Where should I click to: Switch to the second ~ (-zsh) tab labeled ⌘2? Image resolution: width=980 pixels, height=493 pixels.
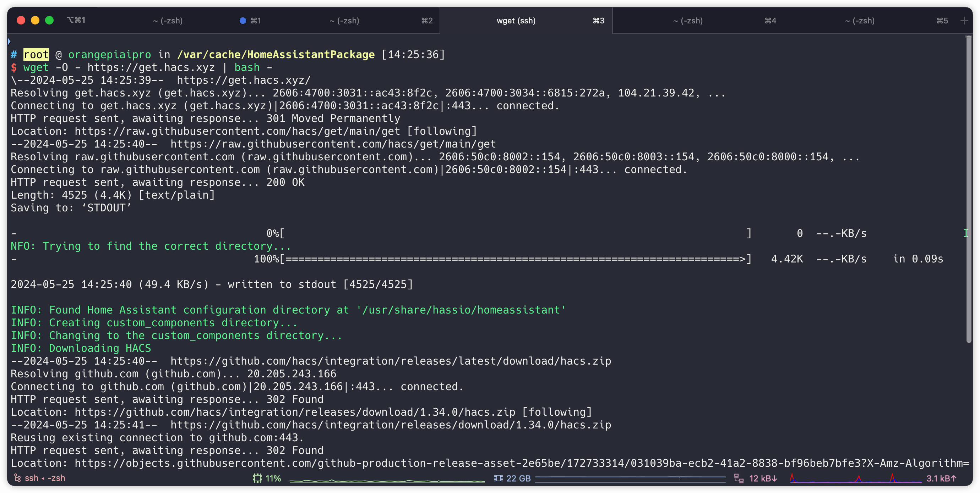(344, 21)
